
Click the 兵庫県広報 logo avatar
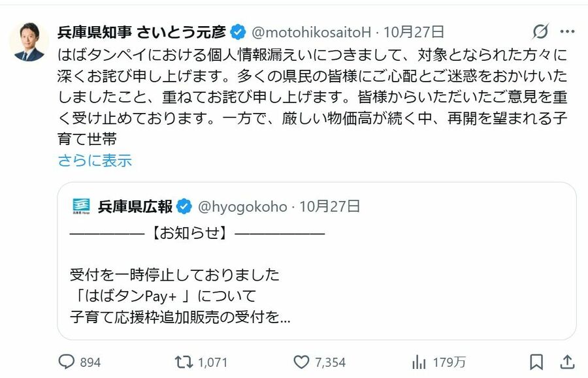[x=82, y=206]
